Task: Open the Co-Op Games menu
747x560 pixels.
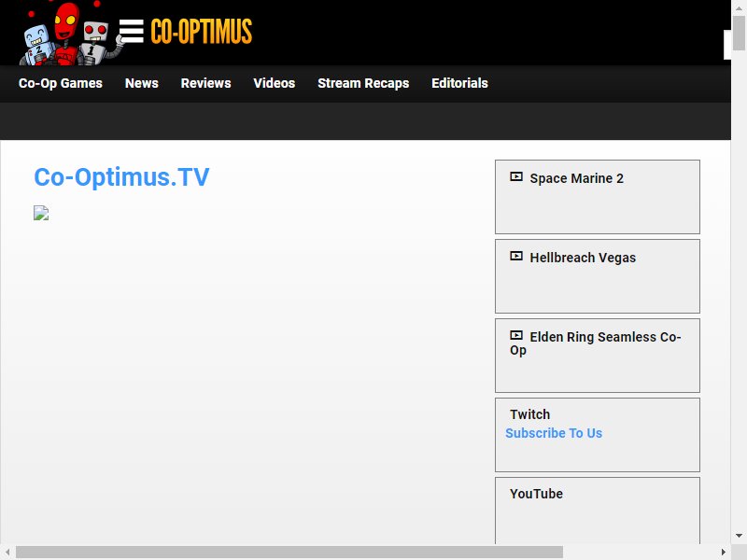Action: click(61, 83)
